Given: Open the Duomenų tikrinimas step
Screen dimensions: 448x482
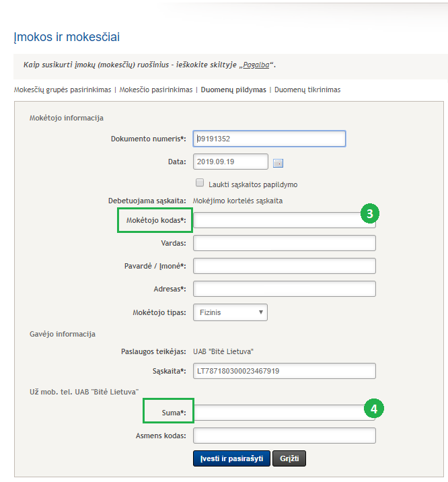Looking at the screenshot, I should click(x=306, y=90).
